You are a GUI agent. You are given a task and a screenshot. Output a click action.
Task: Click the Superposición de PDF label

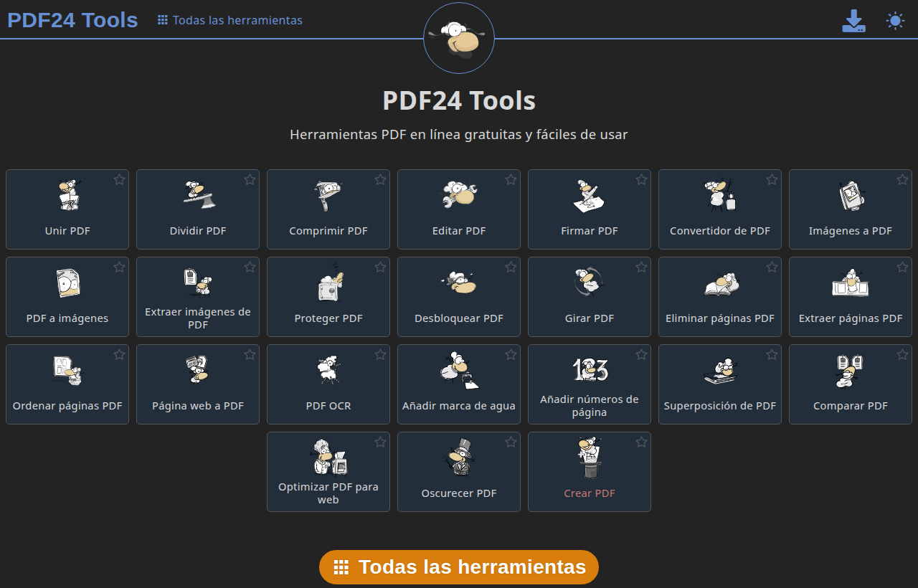click(720, 406)
